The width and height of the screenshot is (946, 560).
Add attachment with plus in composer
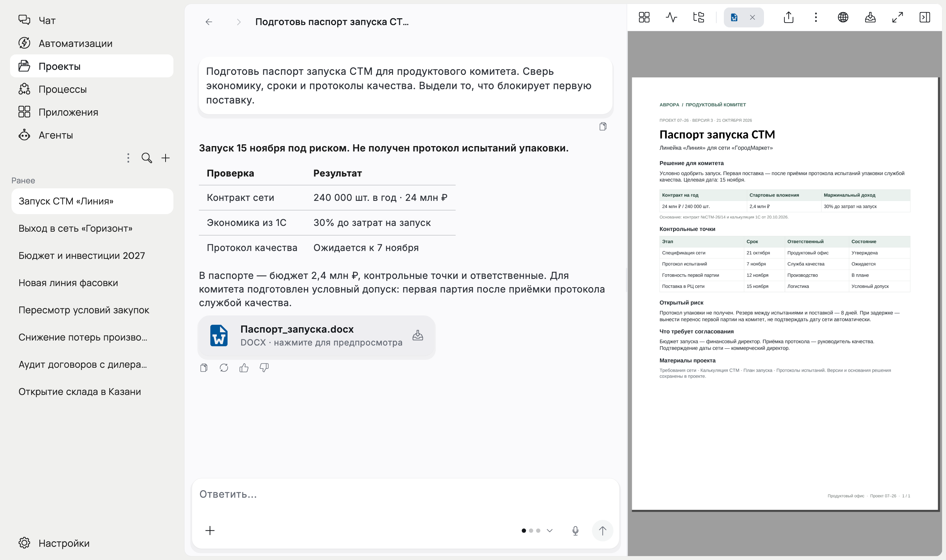click(210, 531)
